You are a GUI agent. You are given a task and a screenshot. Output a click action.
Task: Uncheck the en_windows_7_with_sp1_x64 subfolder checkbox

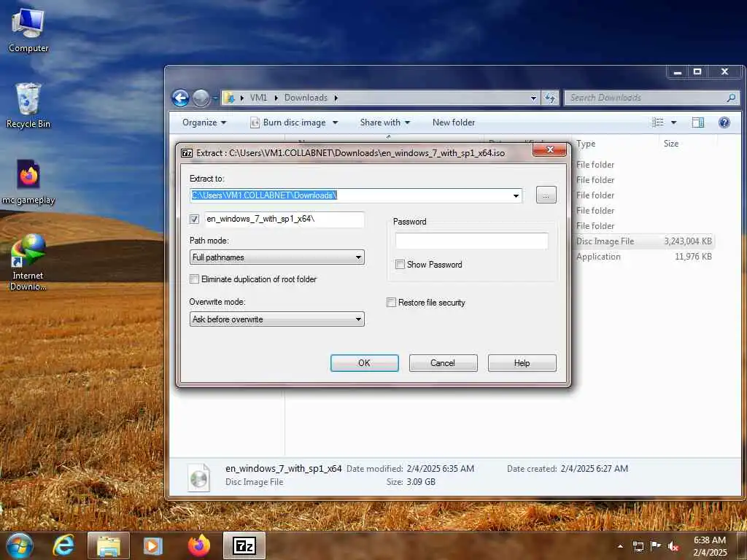[x=194, y=219]
